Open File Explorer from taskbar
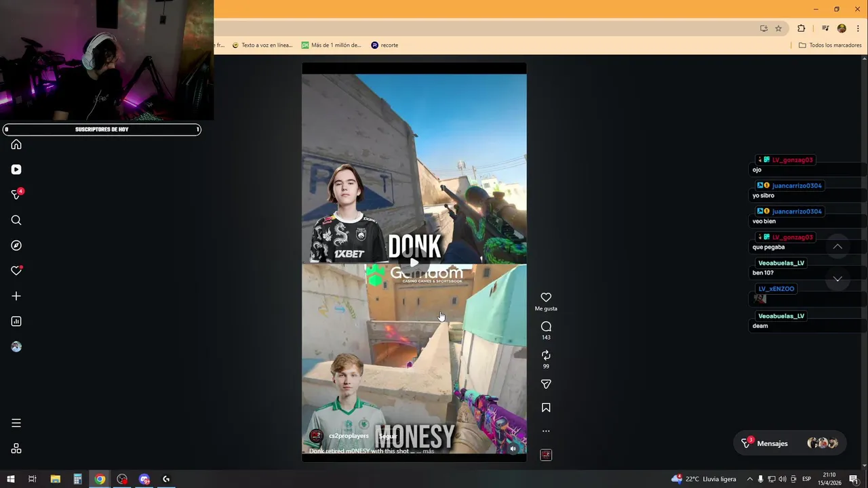This screenshot has width=868, height=488. click(56, 479)
